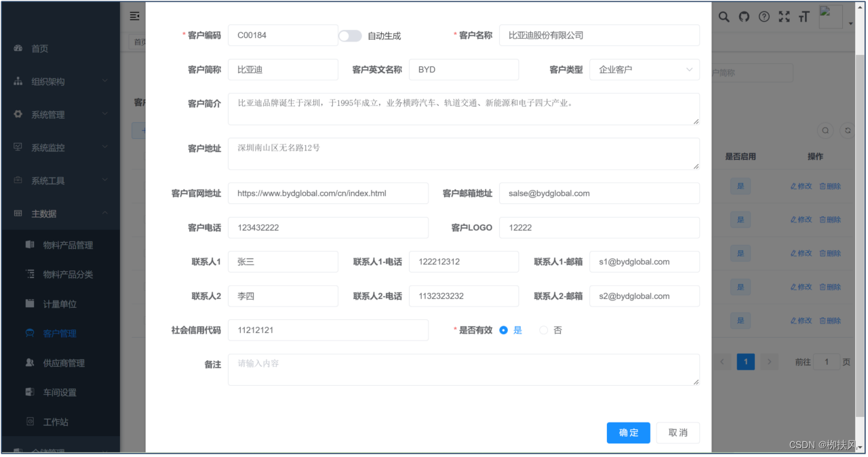
Task: Click the 社会信用代码 input field
Action: (328, 330)
